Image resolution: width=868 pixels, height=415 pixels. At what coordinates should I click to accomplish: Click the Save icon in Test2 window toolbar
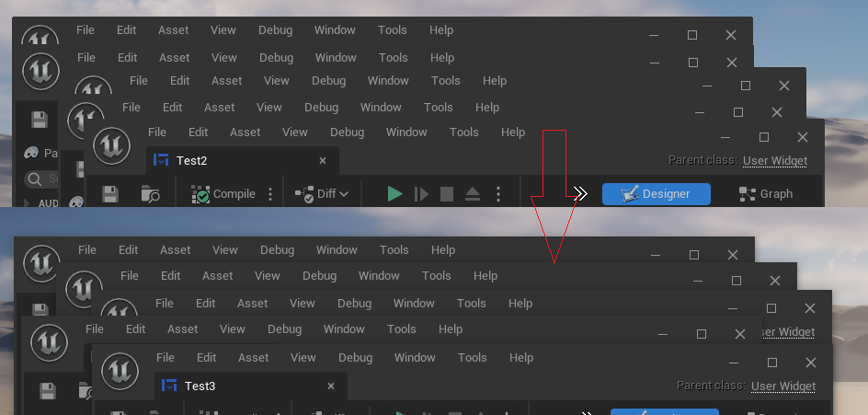(x=110, y=194)
